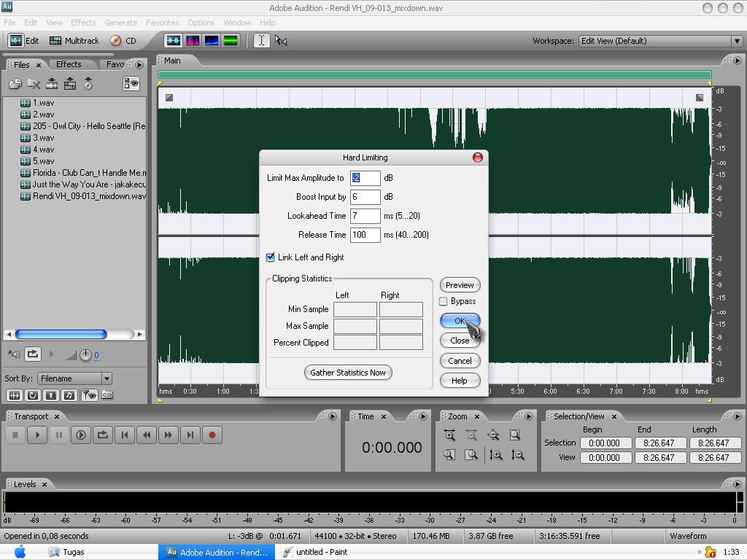Open the Main panel options menu arrow
Image resolution: width=747 pixels, height=560 pixels.
[738, 61]
